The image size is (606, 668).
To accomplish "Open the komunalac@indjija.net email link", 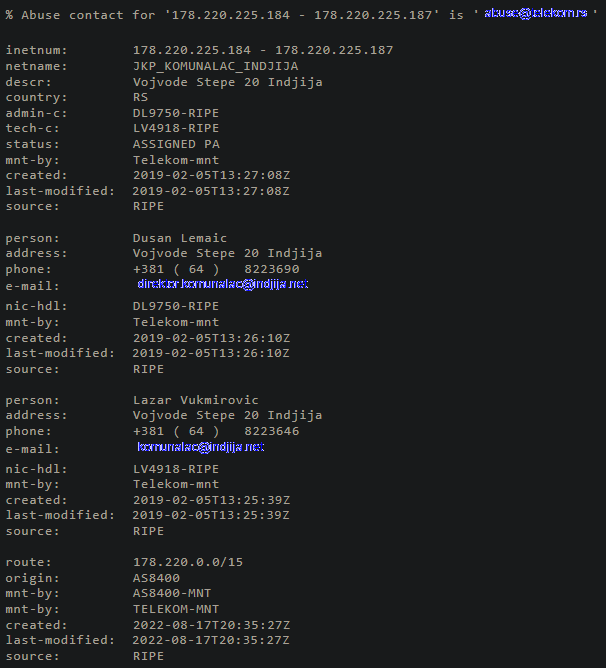I will point(201,446).
